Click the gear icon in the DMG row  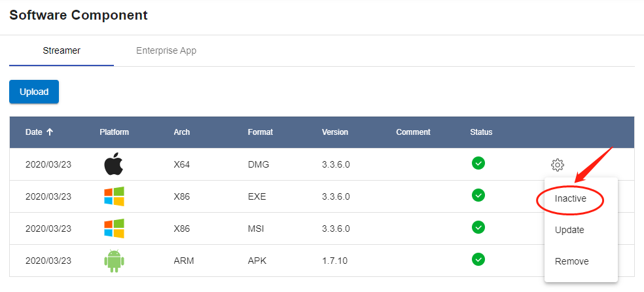point(558,165)
